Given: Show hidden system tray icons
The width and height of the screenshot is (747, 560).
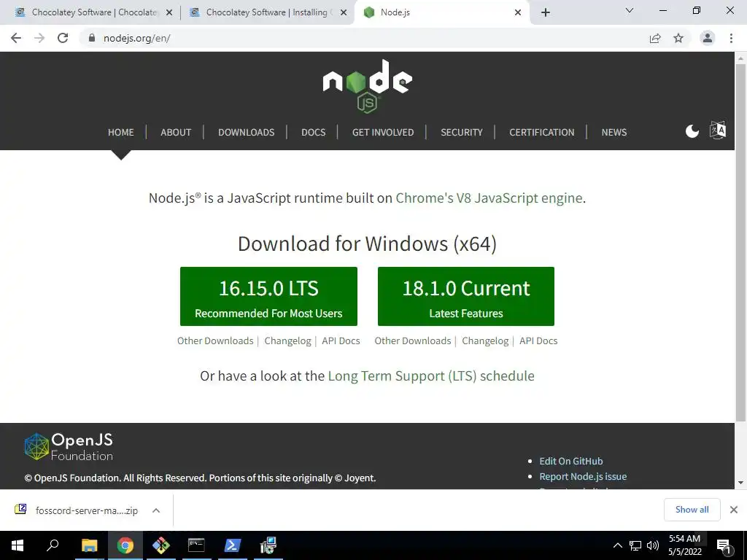Looking at the screenshot, I should pyautogui.click(x=617, y=545).
